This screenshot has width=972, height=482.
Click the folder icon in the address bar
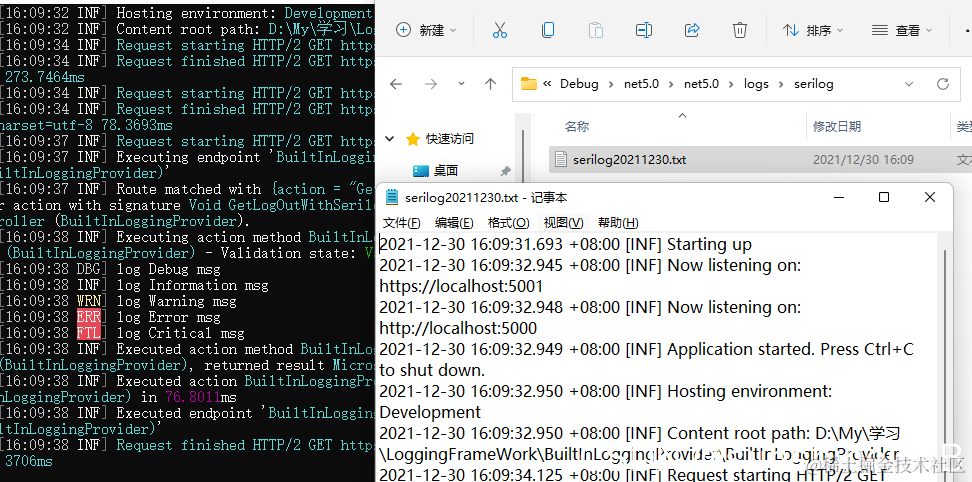click(529, 84)
